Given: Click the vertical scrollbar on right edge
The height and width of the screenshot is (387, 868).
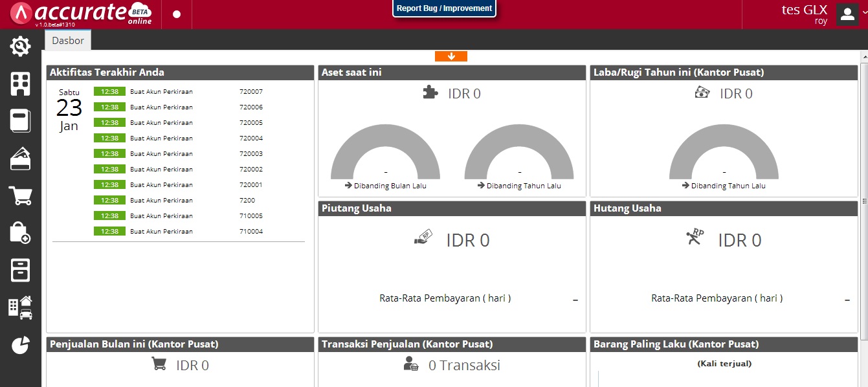Looking at the screenshot, I should (x=864, y=201).
